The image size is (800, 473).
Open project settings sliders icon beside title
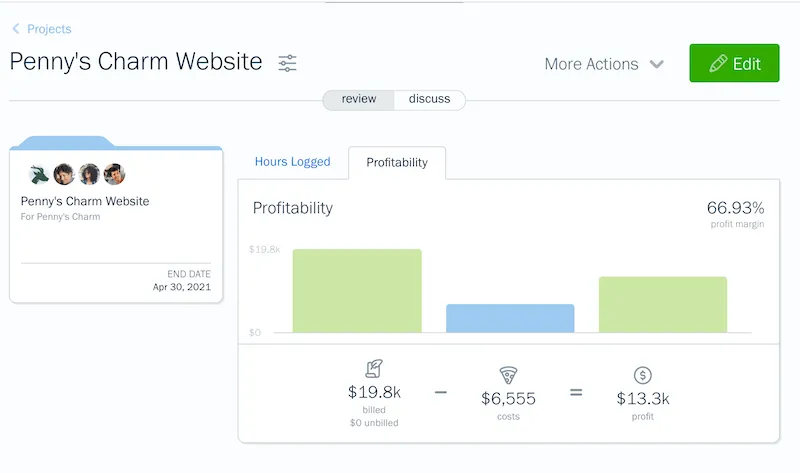pos(287,63)
